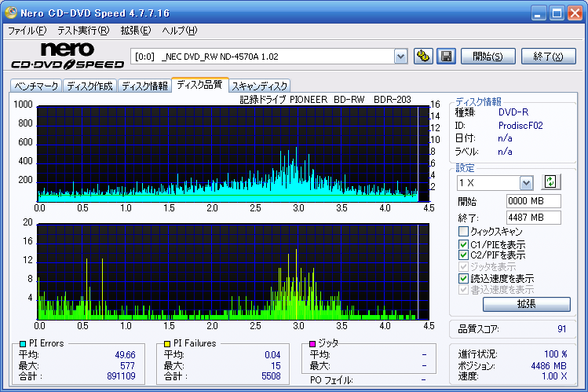Image resolution: width=588 pixels, height=392 pixels.
Task: Click the cyan PI Errors legend square
Action: pyautogui.click(x=23, y=343)
